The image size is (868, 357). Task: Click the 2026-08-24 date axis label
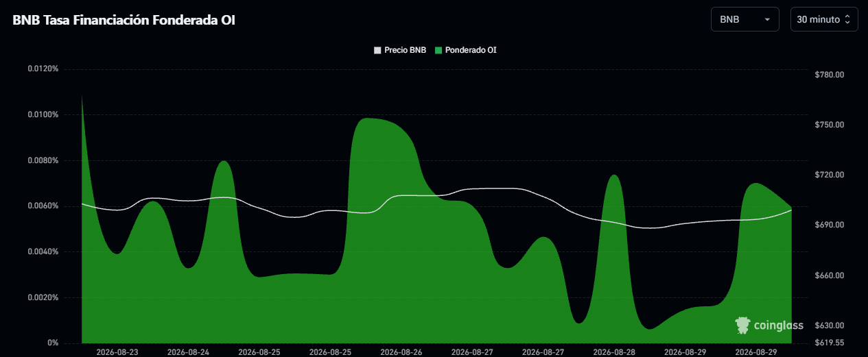(x=188, y=352)
